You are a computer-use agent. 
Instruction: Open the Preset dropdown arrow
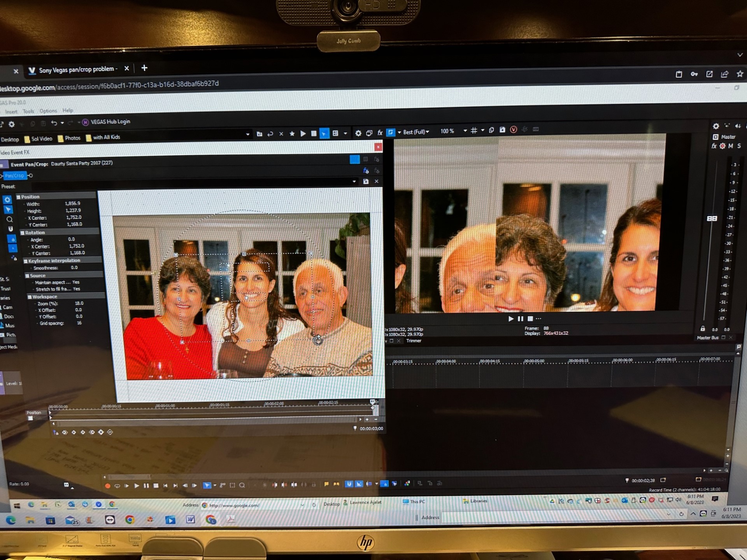354,182
